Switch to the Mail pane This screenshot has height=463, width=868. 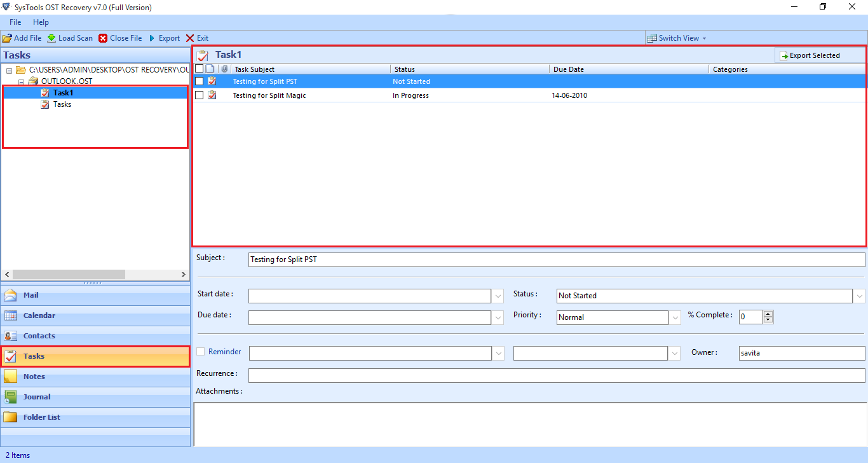(95, 295)
